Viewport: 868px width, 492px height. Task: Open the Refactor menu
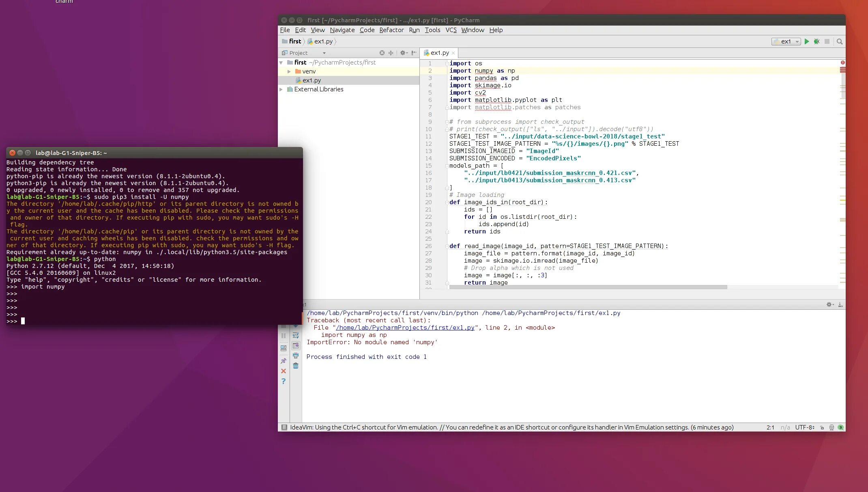click(x=391, y=30)
